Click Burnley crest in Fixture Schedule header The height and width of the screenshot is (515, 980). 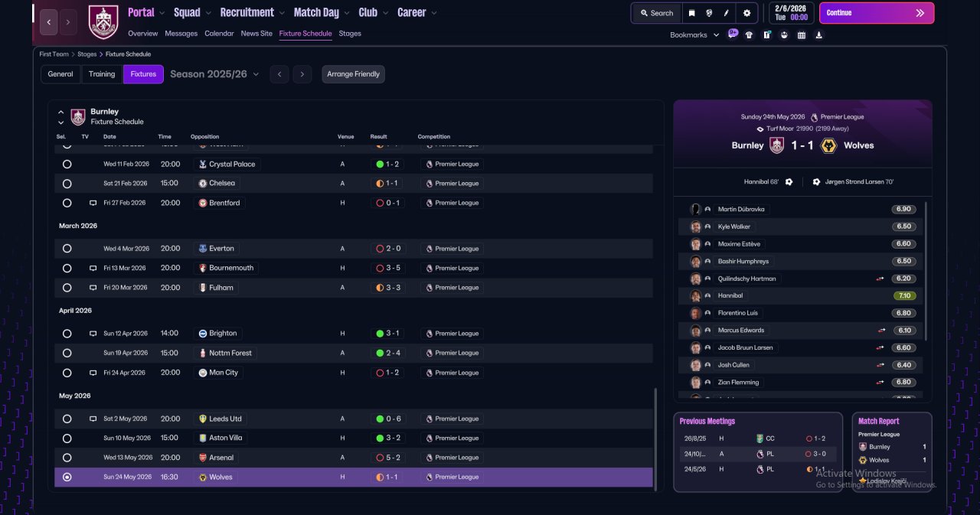point(78,116)
